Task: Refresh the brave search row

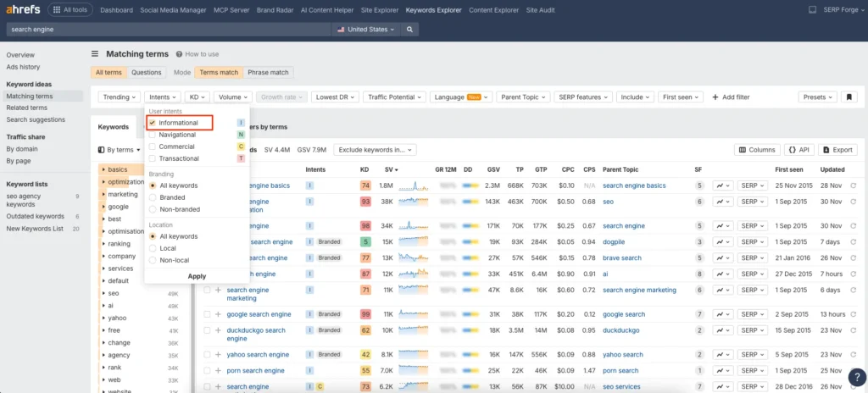Action: coord(853,258)
